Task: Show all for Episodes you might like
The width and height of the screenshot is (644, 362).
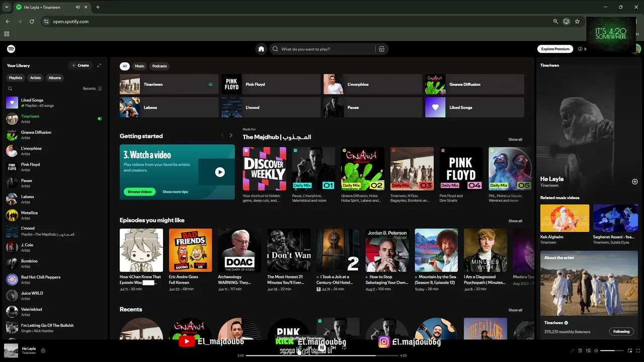Action: point(515,221)
